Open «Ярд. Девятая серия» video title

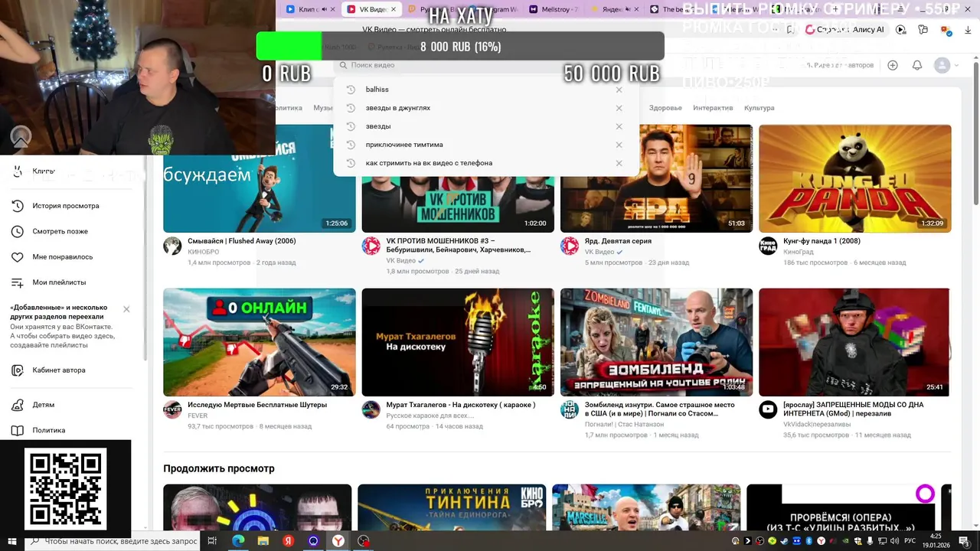coord(618,241)
